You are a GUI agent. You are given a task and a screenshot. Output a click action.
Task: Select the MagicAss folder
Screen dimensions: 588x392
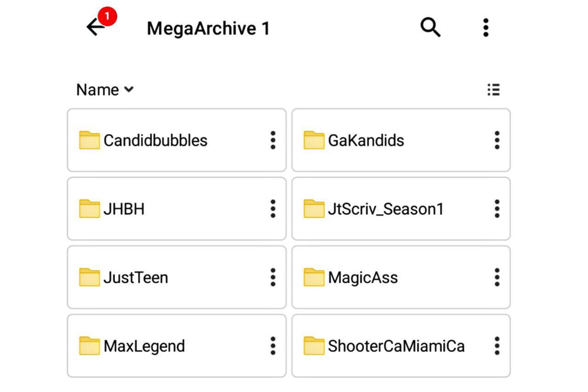[362, 277]
